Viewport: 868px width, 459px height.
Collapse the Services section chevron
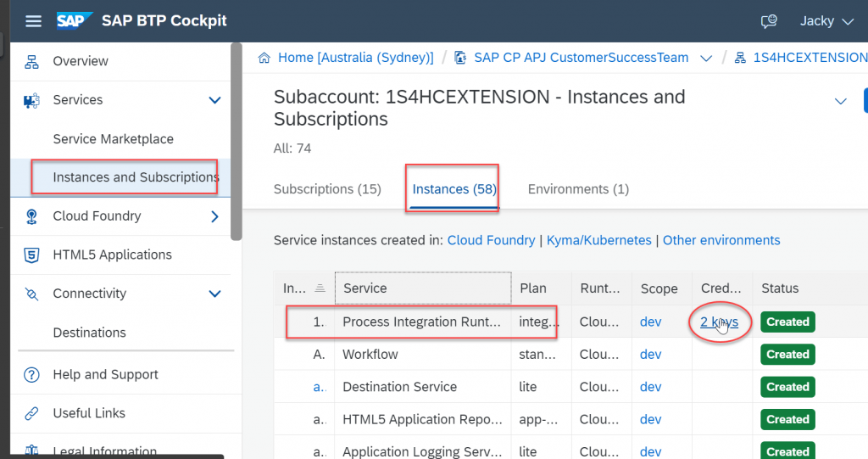coord(214,100)
